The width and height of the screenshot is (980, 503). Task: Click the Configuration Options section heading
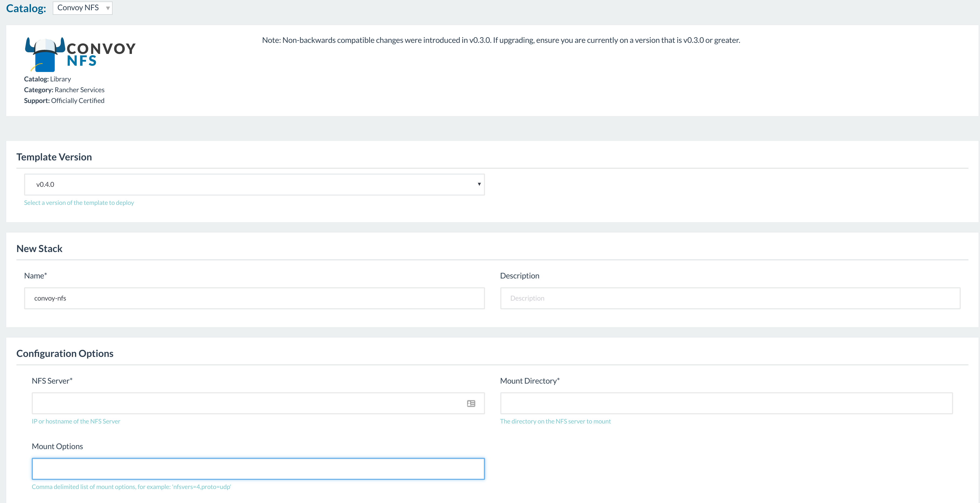point(65,353)
